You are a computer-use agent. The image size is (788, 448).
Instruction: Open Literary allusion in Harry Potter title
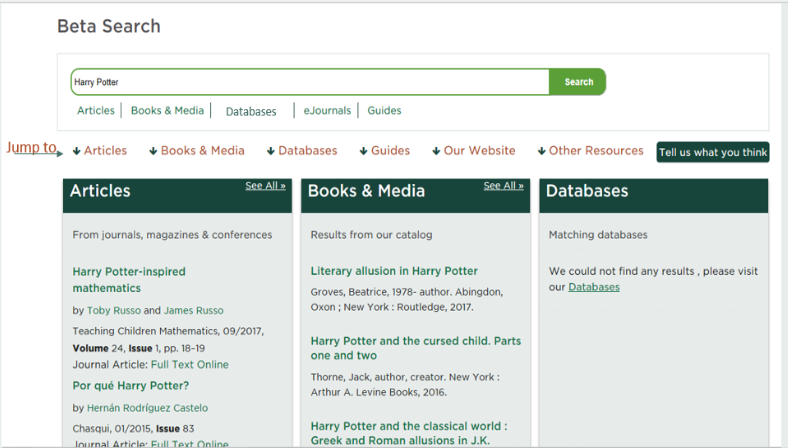click(394, 271)
